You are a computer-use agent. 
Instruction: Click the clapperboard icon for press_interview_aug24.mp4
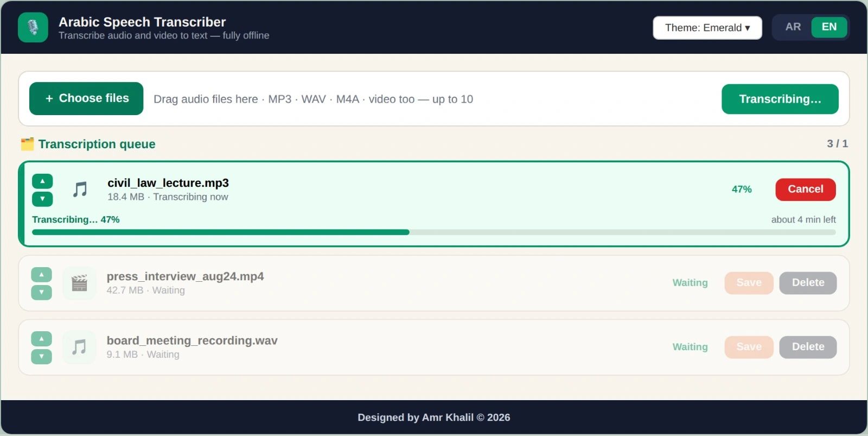coord(80,283)
